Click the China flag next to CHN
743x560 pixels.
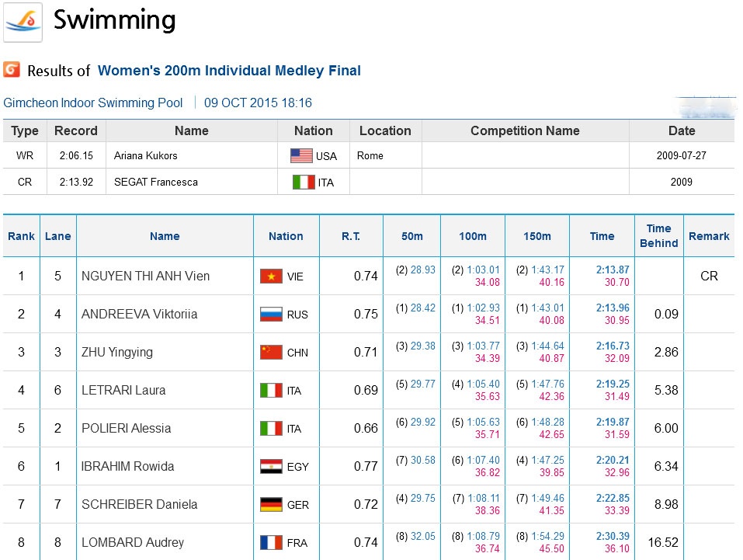pyautogui.click(x=271, y=353)
